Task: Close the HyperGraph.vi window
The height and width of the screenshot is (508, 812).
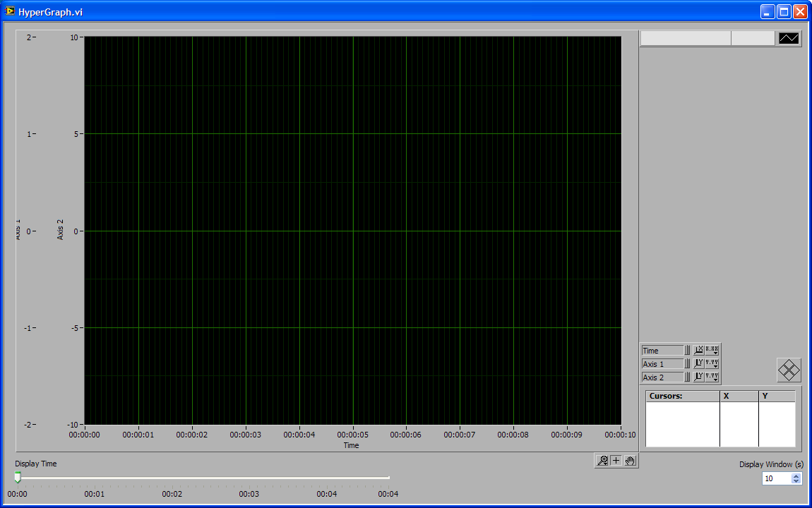Action: coord(800,11)
